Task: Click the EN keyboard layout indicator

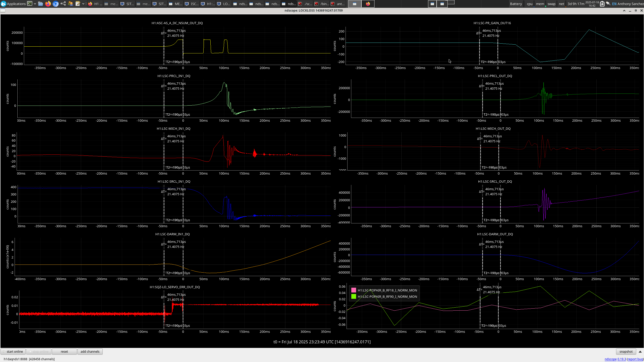Action: coord(614,4)
